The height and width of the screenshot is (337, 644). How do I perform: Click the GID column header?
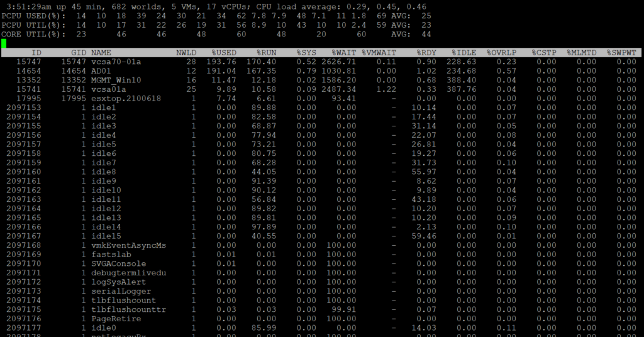click(x=79, y=53)
